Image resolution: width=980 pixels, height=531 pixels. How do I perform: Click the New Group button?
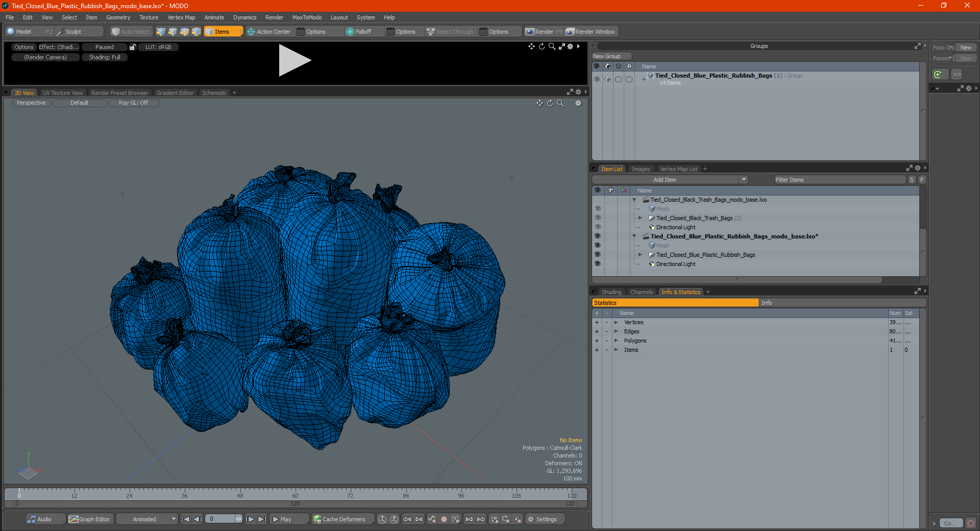click(x=611, y=56)
